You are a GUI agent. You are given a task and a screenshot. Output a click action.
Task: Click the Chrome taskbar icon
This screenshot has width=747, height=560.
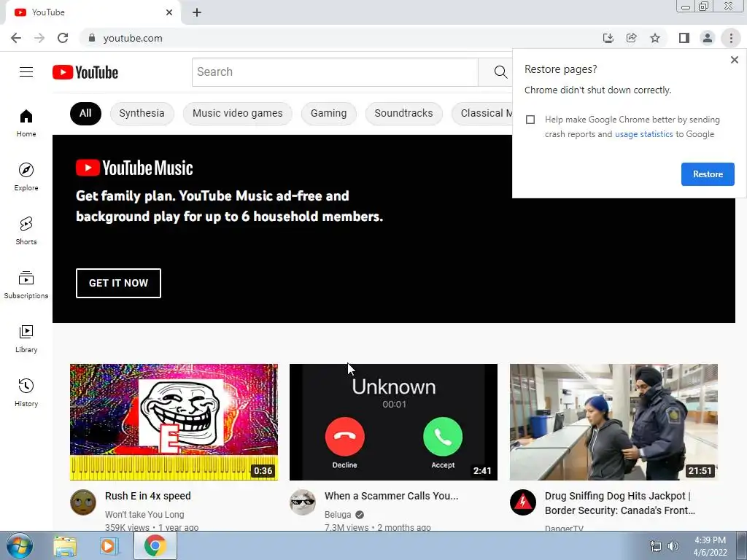[x=155, y=545]
